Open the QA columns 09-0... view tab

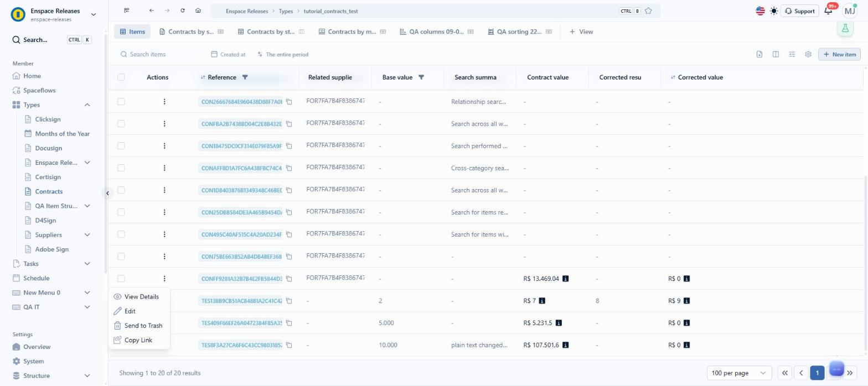click(x=437, y=32)
